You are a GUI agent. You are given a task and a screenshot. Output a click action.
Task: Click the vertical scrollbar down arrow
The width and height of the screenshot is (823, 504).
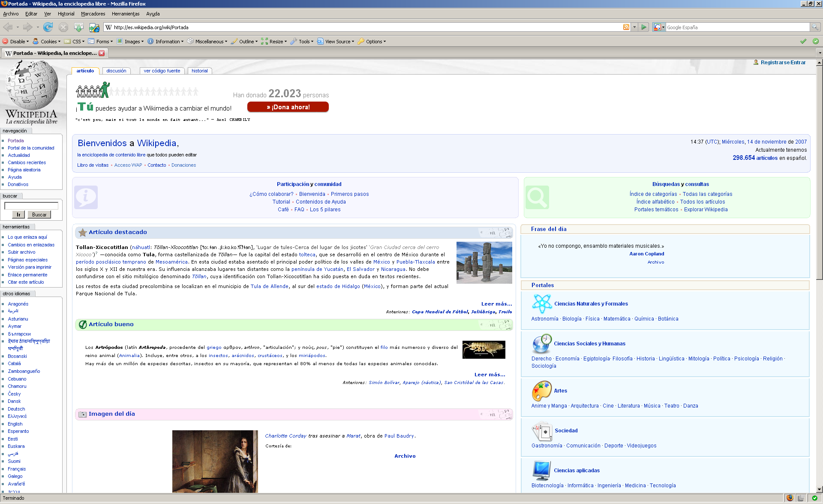(819, 489)
